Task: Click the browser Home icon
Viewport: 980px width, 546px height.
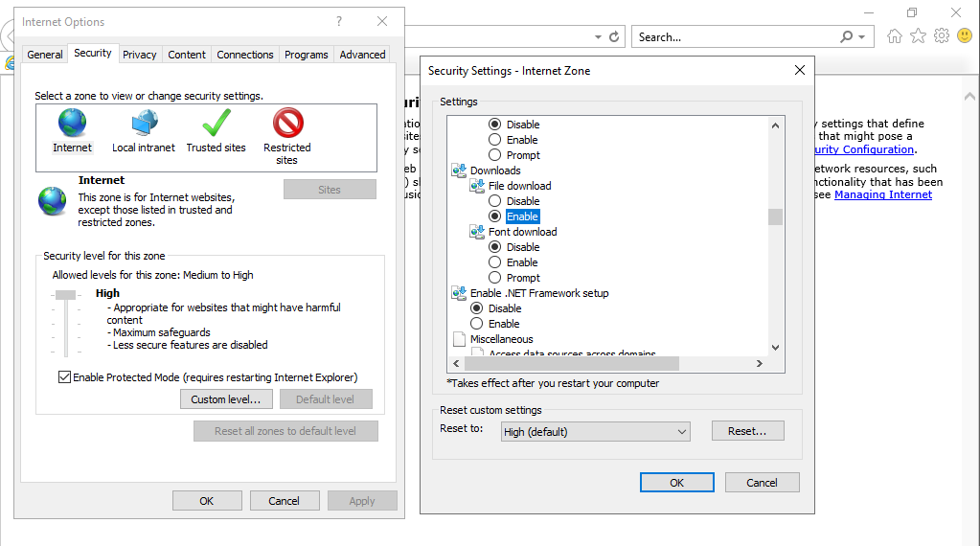Action: (x=895, y=36)
